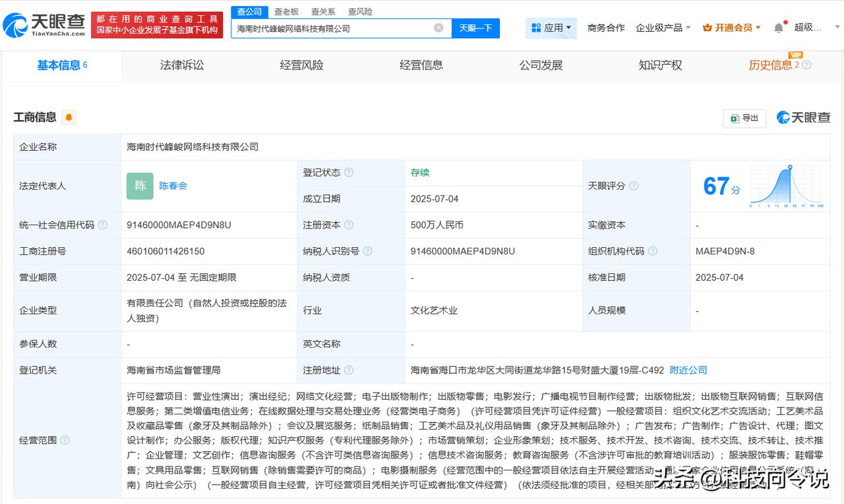The width and height of the screenshot is (844, 504).
Task: Click the 超级 user account name
Action: click(x=808, y=27)
